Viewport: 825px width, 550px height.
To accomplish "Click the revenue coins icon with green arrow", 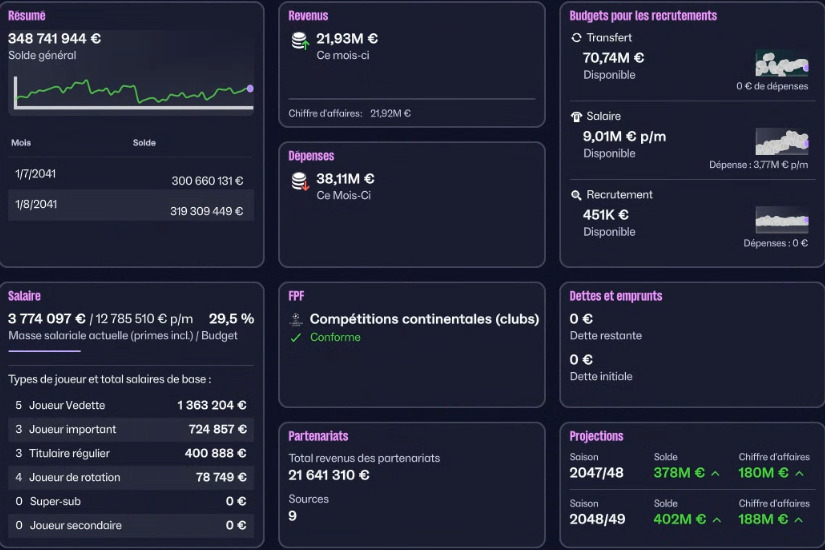I will (x=300, y=41).
